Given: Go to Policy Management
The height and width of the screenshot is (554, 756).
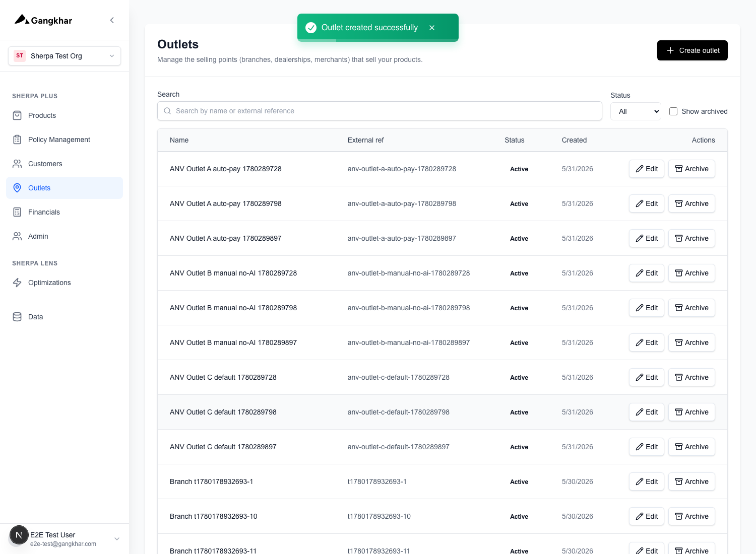Looking at the screenshot, I should [x=65, y=140].
